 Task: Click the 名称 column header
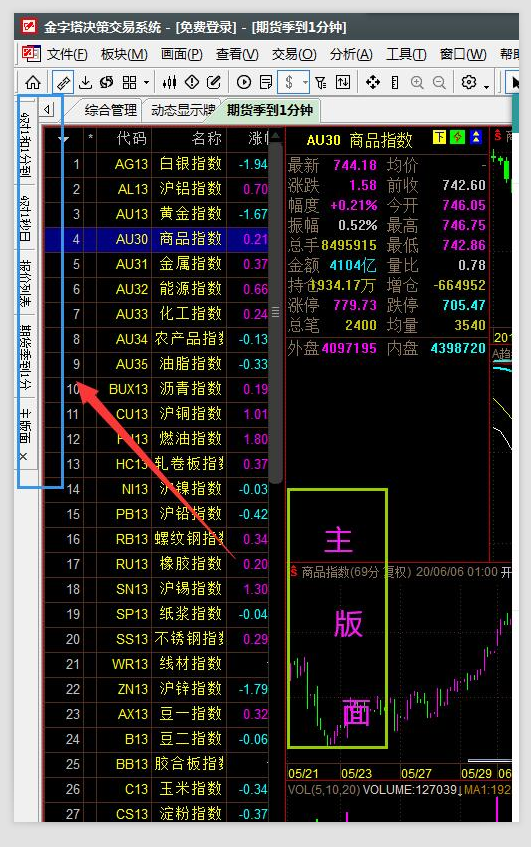click(x=207, y=139)
